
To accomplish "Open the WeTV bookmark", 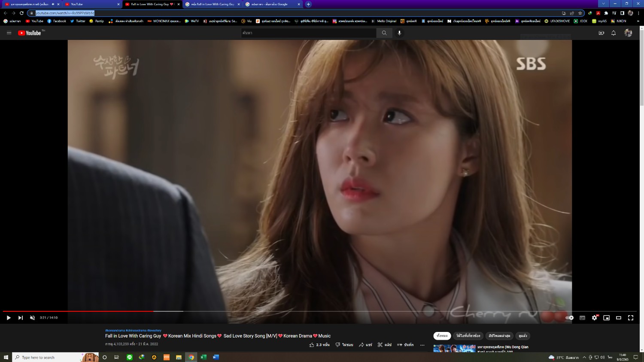I will click(192, 21).
